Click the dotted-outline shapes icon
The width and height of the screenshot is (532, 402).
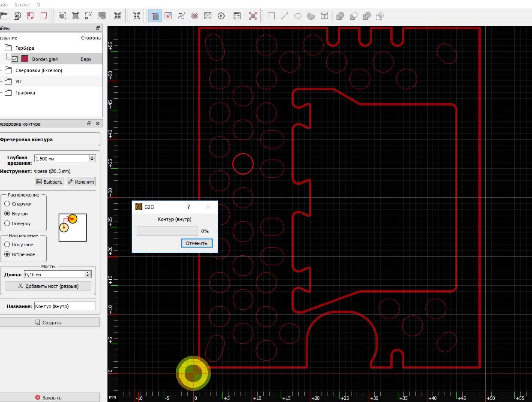[380, 16]
